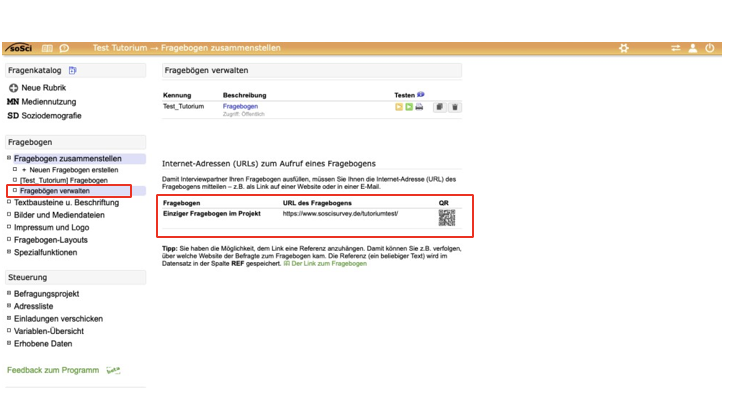Click the switch arrows icon in header
The image size is (730, 406).
(676, 48)
